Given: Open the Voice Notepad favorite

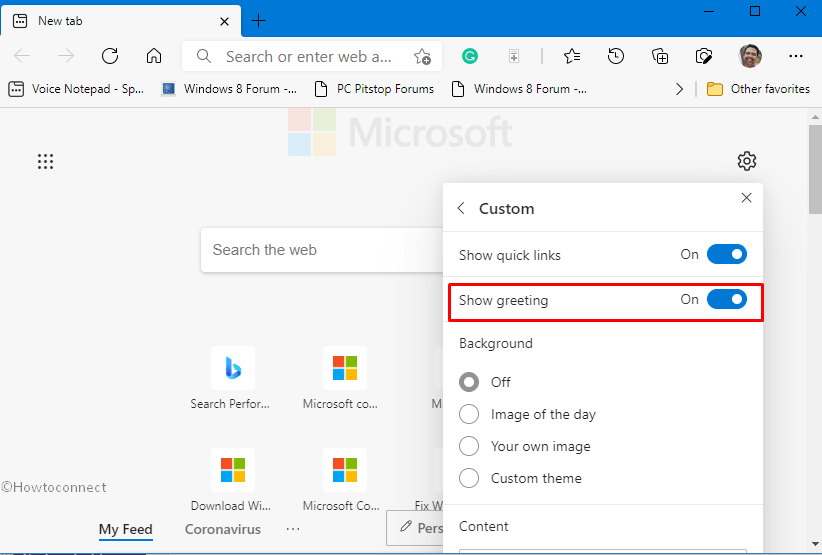Looking at the screenshot, I should [77, 89].
